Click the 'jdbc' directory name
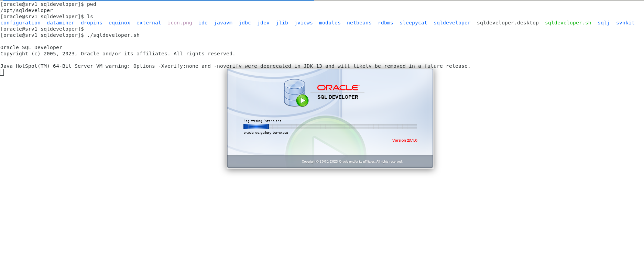Viewport: 644px width, 263px height. [x=245, y=23]
